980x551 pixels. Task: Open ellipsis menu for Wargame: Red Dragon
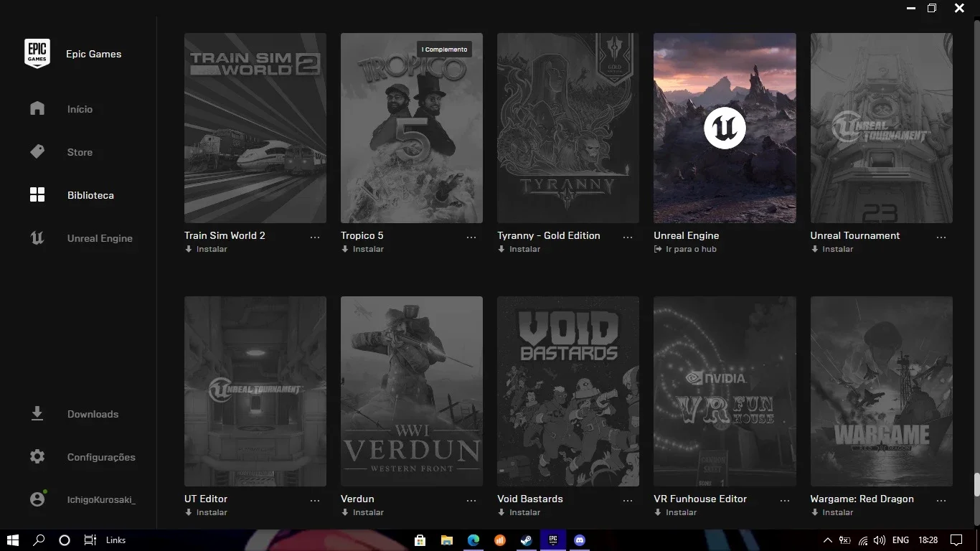(941, 500)
